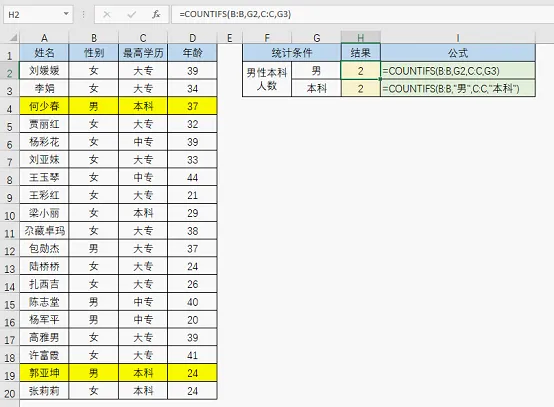This screenshot has height=407, width=554.
Task: Click the 性别 header cell
Action: coord(94,53)
